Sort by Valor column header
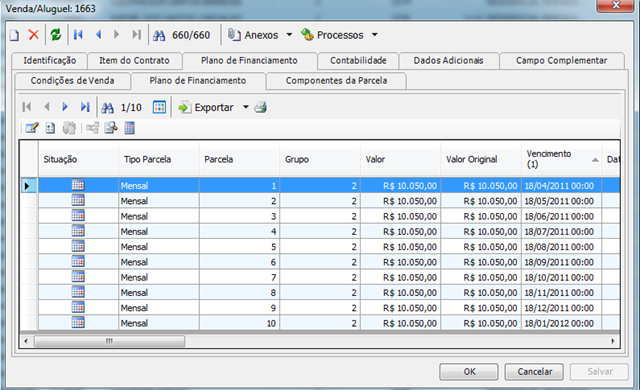This screenshot has height=390, width=640. click(400, 160)
